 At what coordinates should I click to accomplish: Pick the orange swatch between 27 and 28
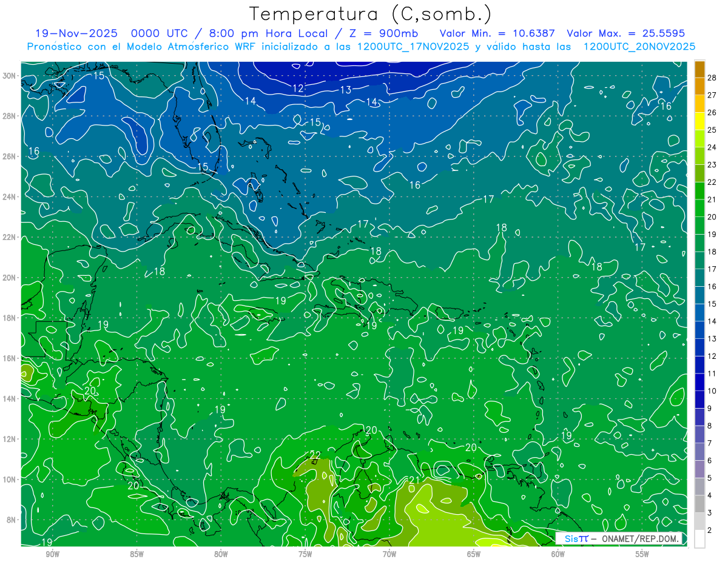pos(699,86)
